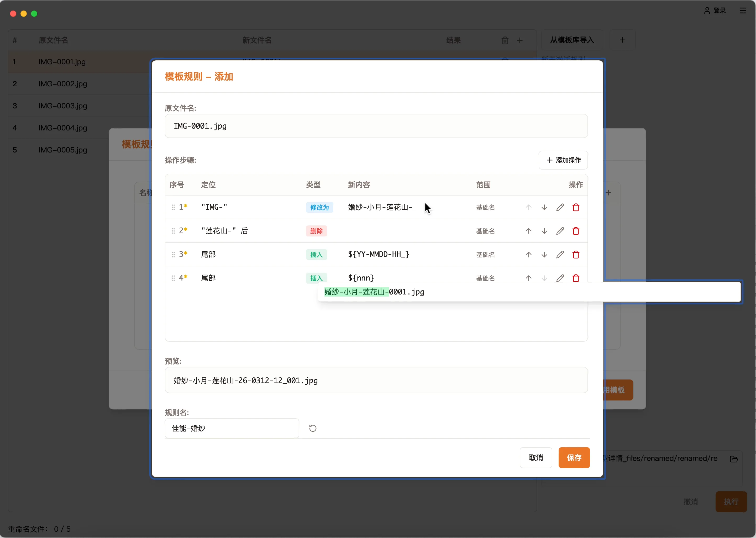This screenshot has height=538, width=756.
Task: Edit step 4 ${nnn} operation
Action: pyautogui.click(x=560, y=278)
